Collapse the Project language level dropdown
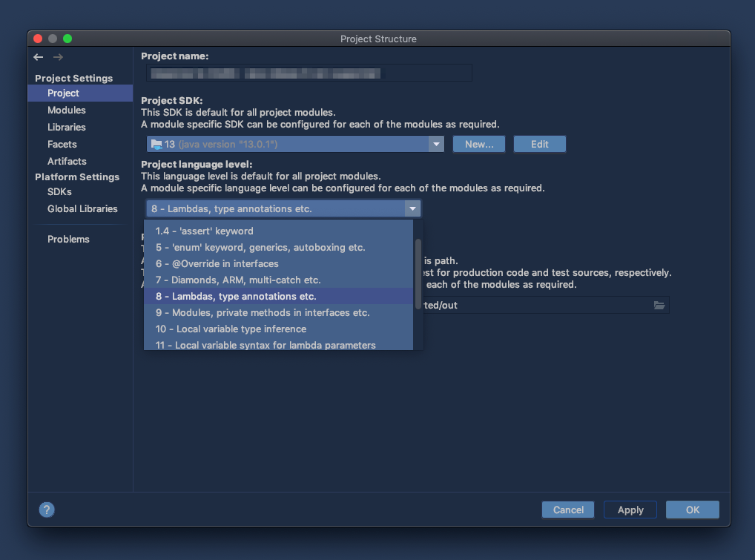 click(x=412, y=209)
